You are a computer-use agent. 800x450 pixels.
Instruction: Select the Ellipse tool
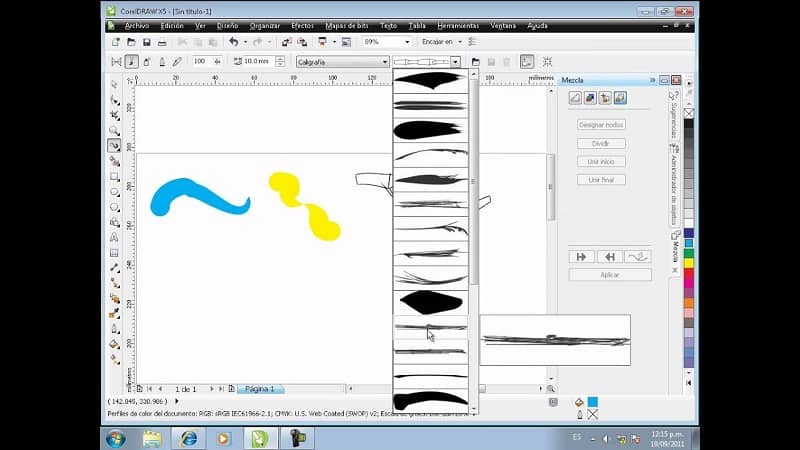114,192
